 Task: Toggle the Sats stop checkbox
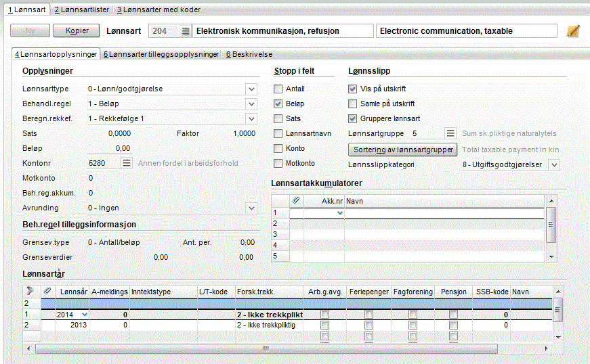pyautogui.click(x=278, y=118)
